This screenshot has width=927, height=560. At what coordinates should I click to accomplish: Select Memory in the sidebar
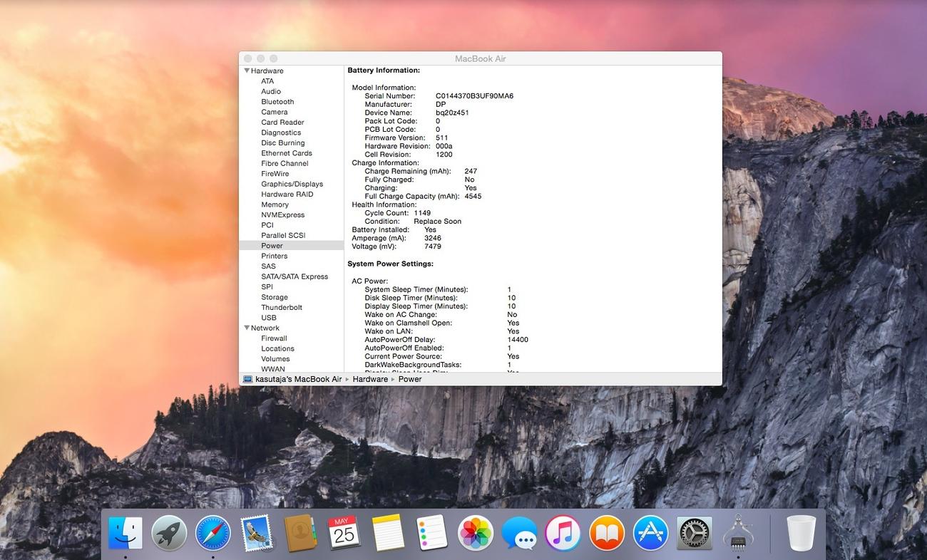pyautogui.click(x=275, y=204)
